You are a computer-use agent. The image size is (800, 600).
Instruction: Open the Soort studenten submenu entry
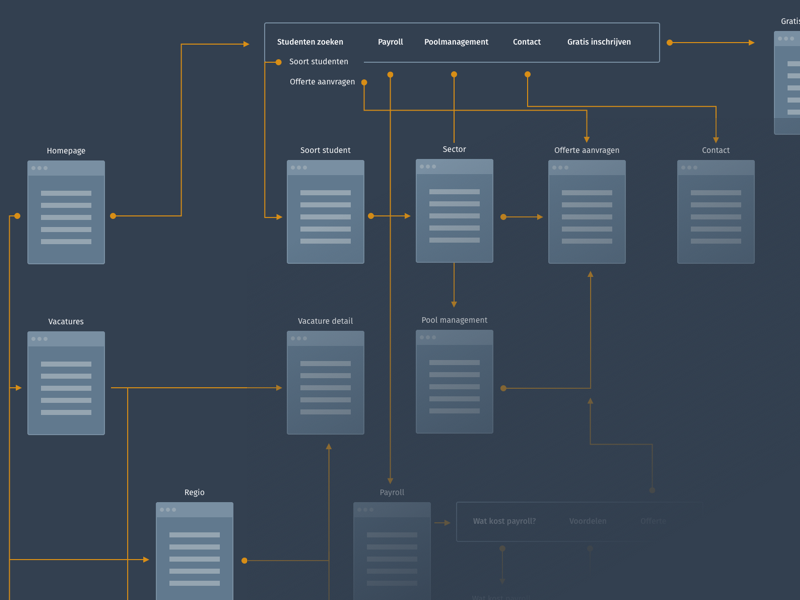click(x=317, y=61)
